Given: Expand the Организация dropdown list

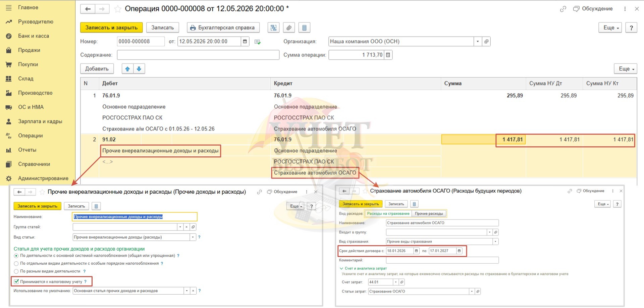Looking at the screenshot, I should pyautogui.click(x=478, y=41).
